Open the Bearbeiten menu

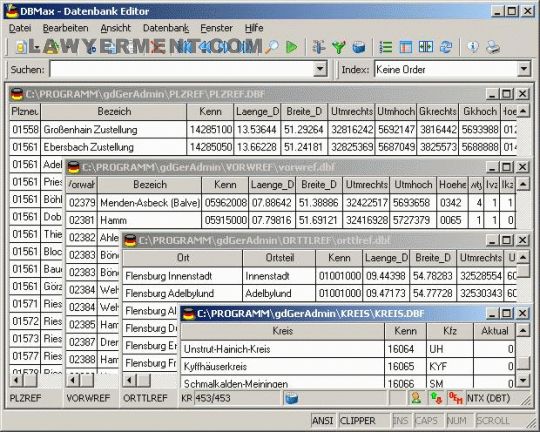[65, 28]
